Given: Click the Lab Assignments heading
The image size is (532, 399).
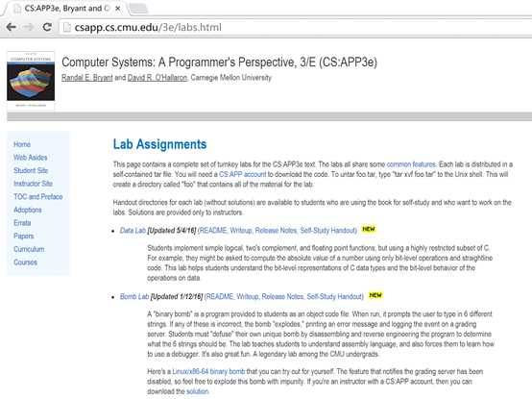Looking at the screenshot, I should [x=159, y=144].
